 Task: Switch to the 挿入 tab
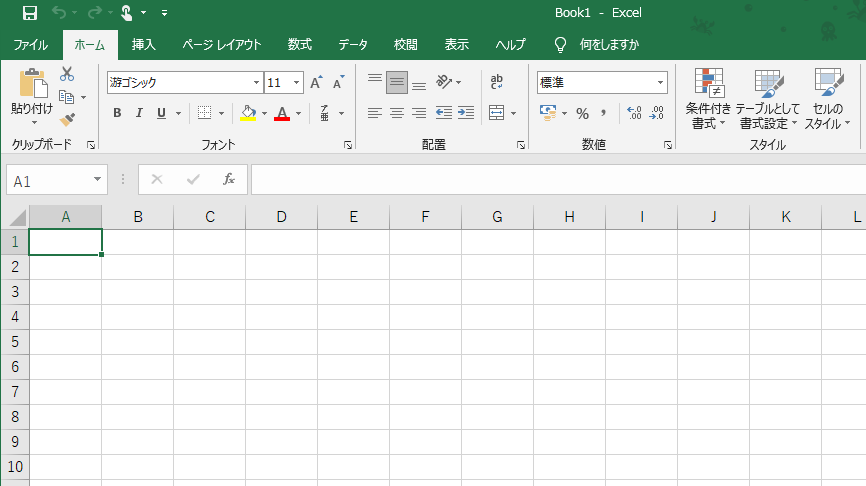click(x=144, y=45)
